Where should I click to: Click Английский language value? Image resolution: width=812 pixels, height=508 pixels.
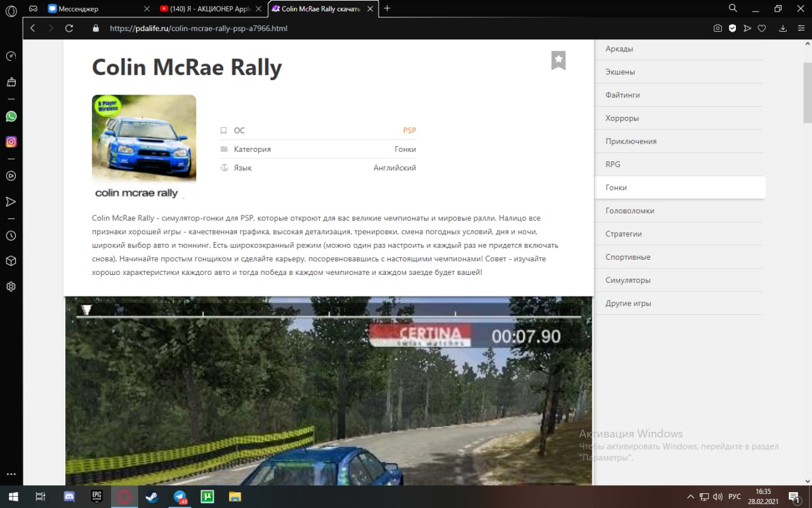click(395, 168)
